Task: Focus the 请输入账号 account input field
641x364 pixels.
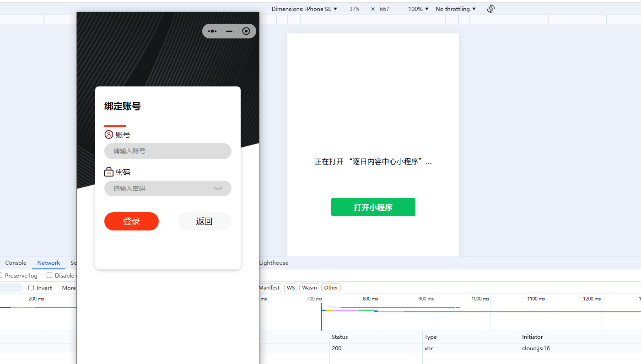Action: 168,151
